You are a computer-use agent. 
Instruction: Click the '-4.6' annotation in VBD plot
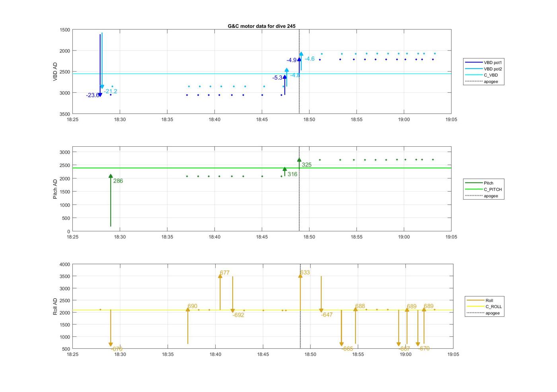pos(310,58)
